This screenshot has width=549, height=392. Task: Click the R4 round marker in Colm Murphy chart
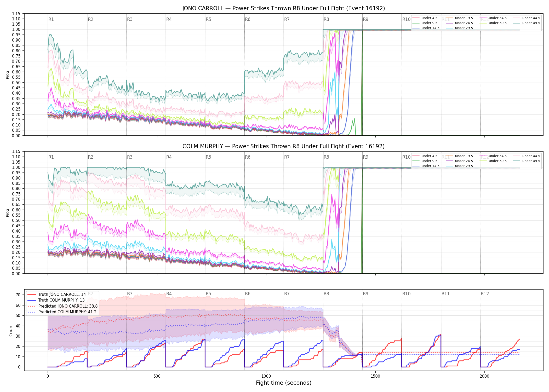169,157
